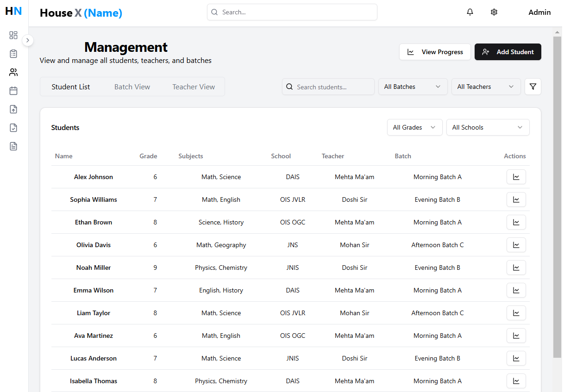Open the Dashboard grid icon in sidebar
The height and width of the screenshot is (392, 564).
13,35
